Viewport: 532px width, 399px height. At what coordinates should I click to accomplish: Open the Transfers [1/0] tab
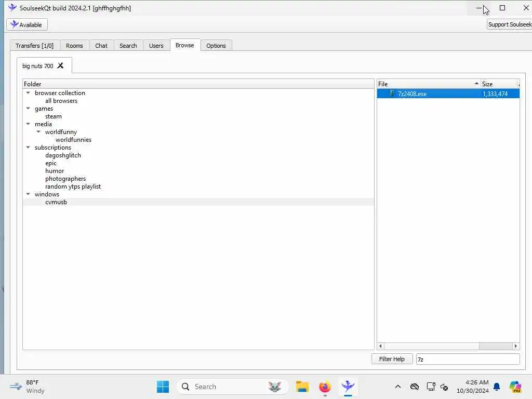[x=35, y=46]
